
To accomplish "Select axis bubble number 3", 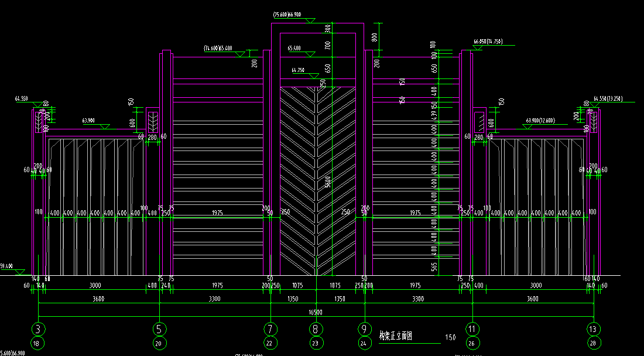I will click(38, 329).
